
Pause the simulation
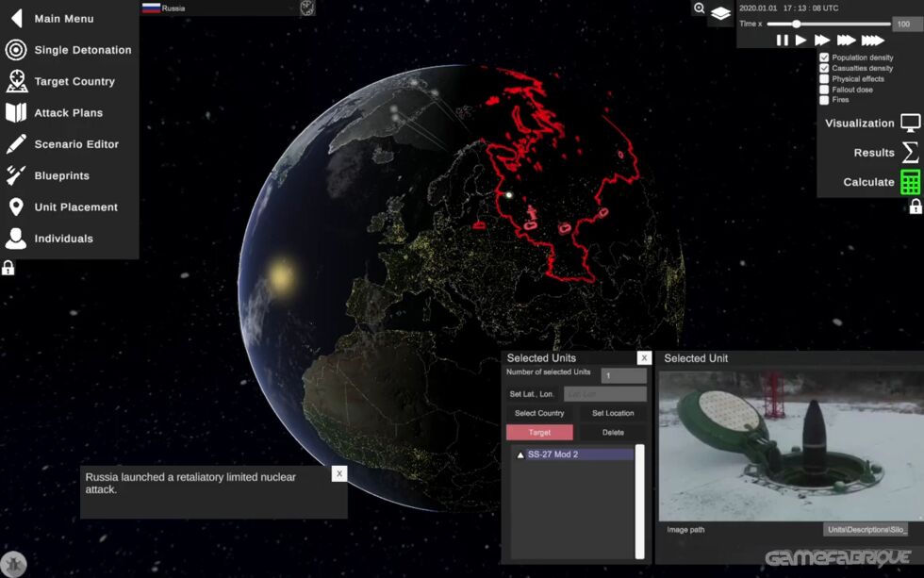(782, 40)
